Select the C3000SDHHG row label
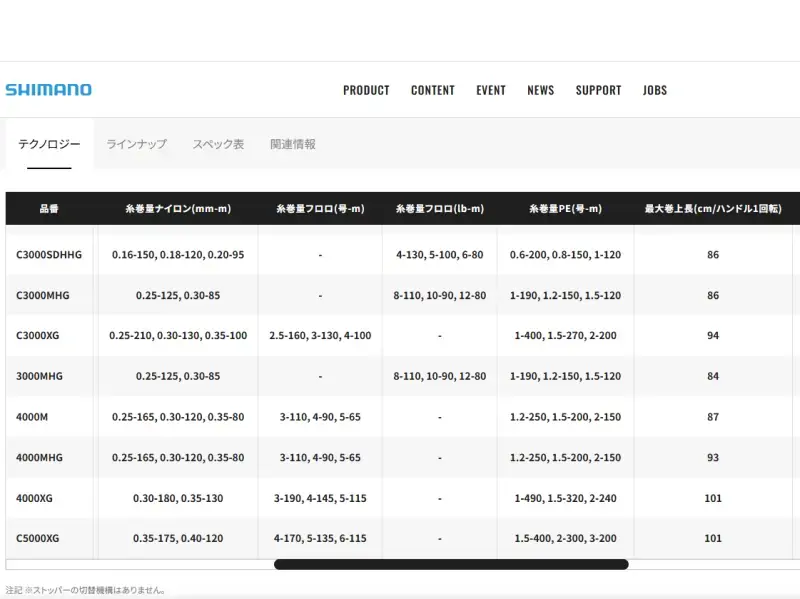This screenshot has height=599, width=800. point(49,255)
